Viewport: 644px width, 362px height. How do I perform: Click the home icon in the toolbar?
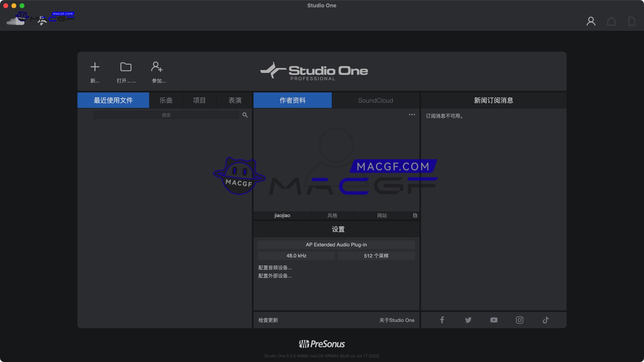[611, 21]
